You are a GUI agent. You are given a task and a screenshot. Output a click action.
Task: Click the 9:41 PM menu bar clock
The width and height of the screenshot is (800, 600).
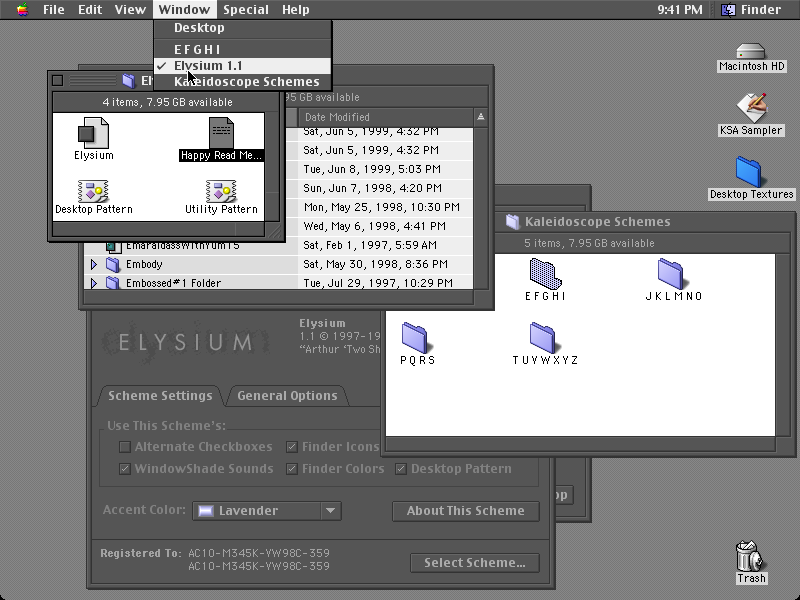(x=680, y=10)
